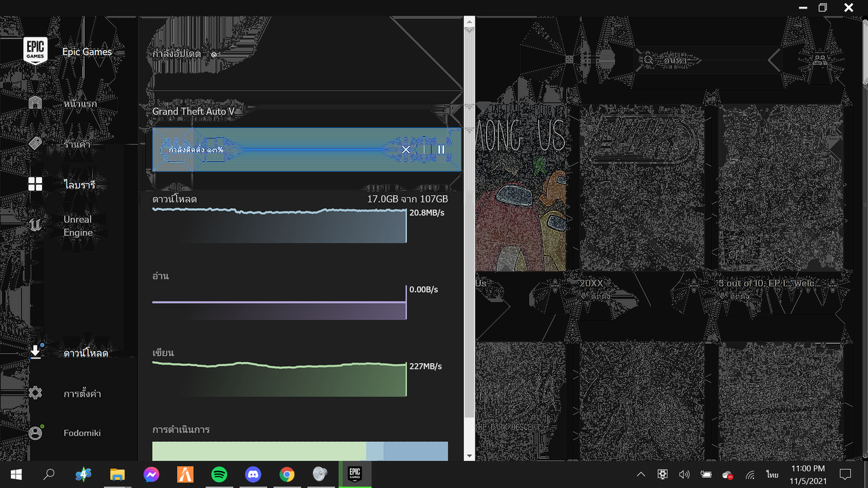
Task: Click the 0.00B/s read speed value
Action: (424, 289)
